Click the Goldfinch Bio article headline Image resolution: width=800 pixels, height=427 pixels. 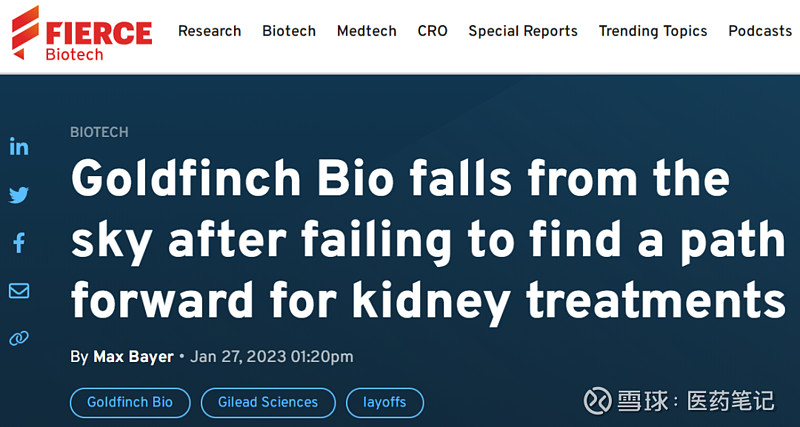pyautogui.click(x=428, y=238)
